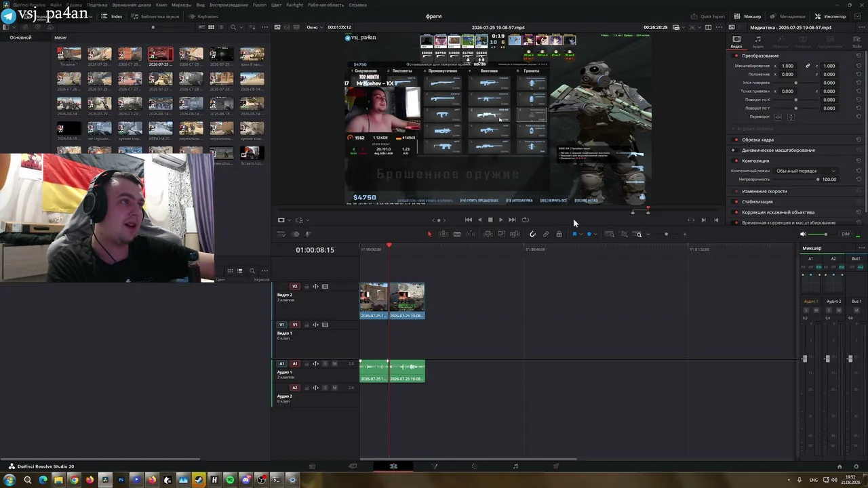Switch to the Media page icon

point(312,466)
